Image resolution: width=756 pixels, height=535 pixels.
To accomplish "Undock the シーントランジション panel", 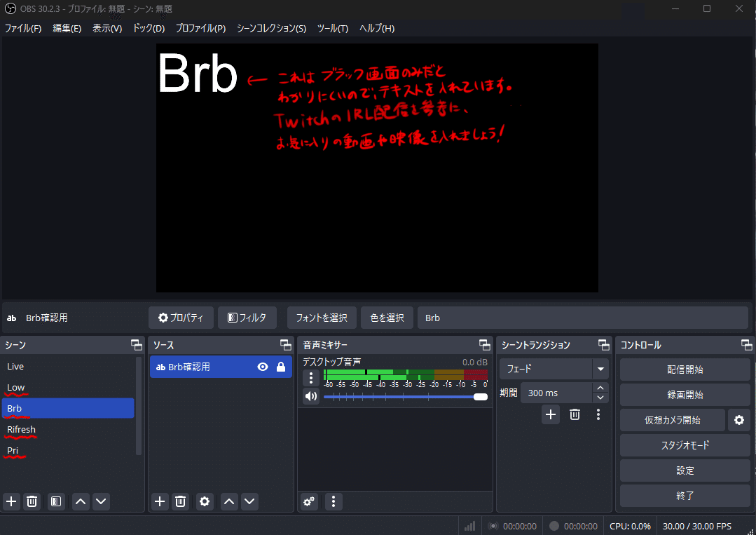I will point(604,345).
